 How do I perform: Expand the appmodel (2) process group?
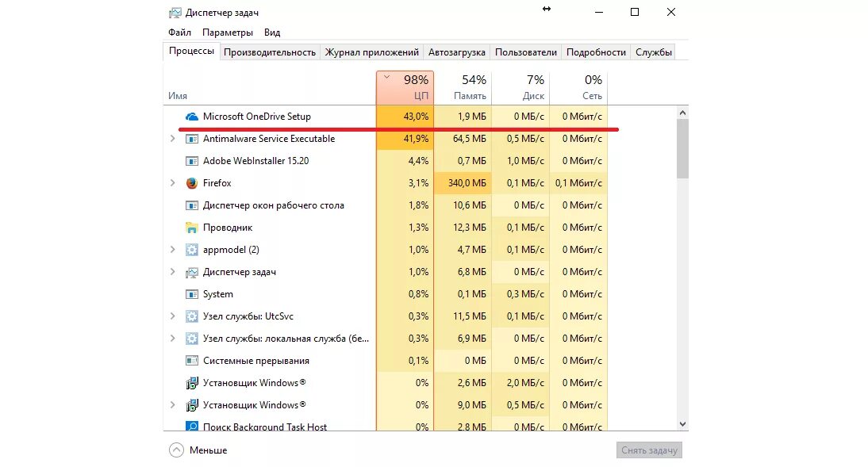pyautogui.click(x=173, y=250)
